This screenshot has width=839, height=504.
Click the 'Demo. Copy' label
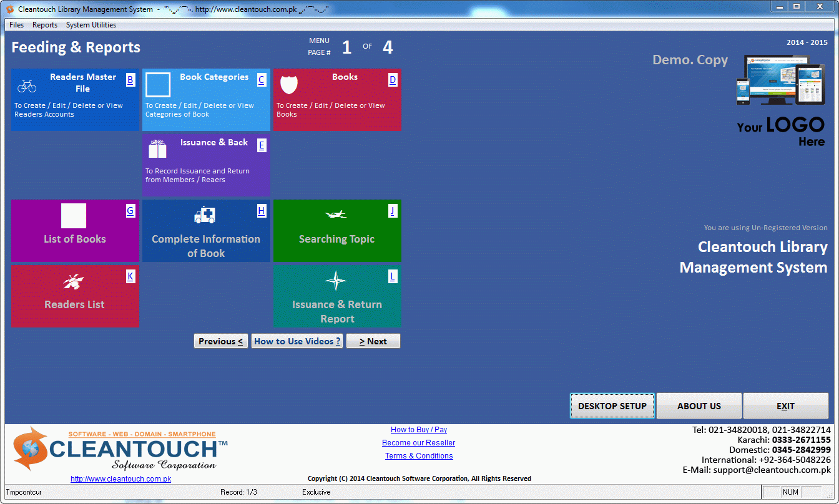click(x=690, y=61)
